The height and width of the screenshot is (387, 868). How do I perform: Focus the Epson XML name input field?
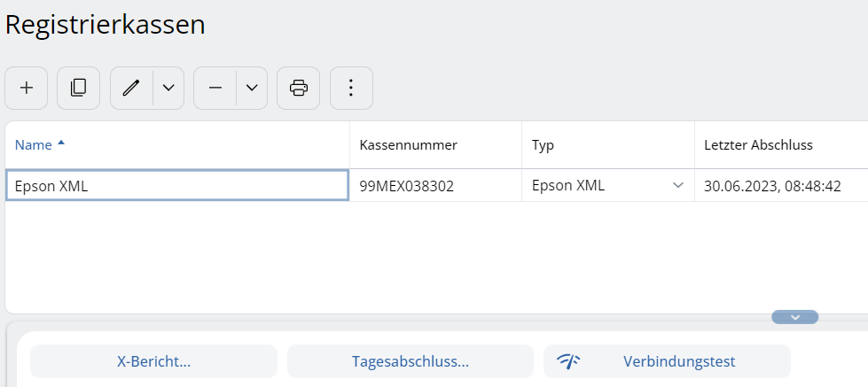point(176,186)
